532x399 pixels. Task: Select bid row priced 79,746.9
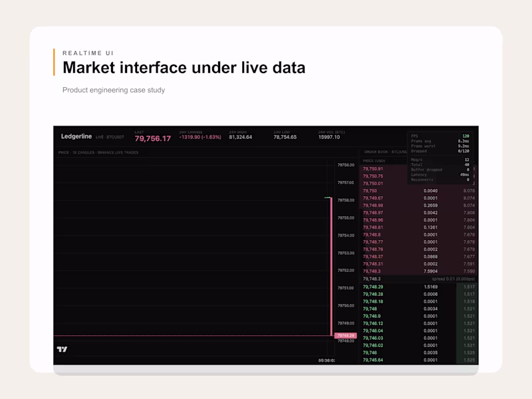click(x=419, y=317)
